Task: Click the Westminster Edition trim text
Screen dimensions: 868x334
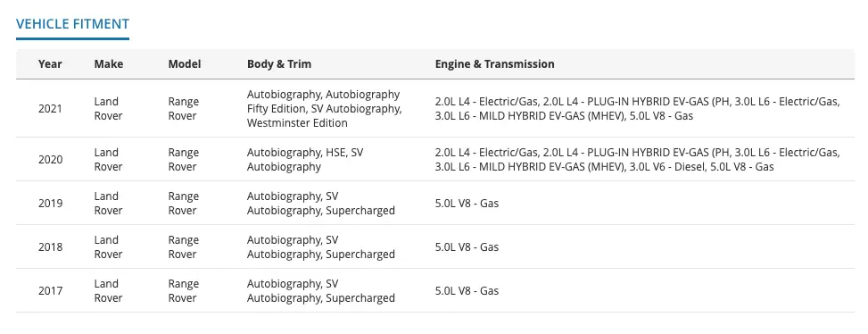Action: point(297,123)
